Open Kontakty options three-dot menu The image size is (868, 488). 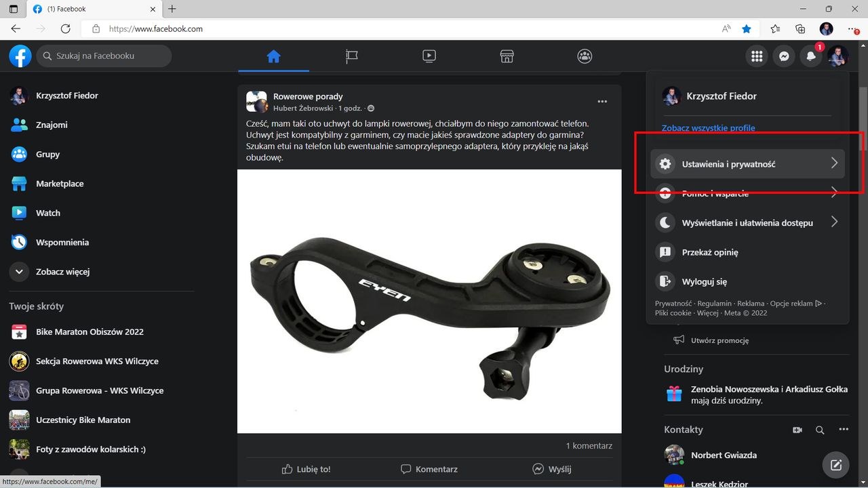844,430
